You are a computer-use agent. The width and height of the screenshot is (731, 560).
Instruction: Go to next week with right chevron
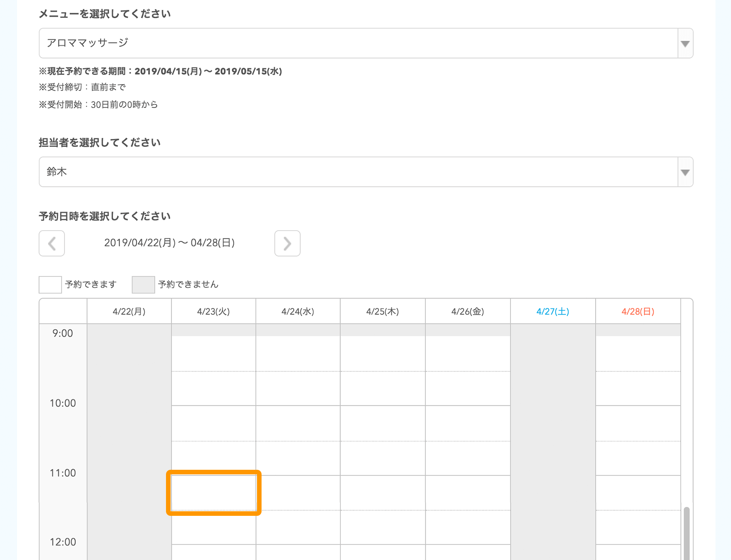pos(287,243)
